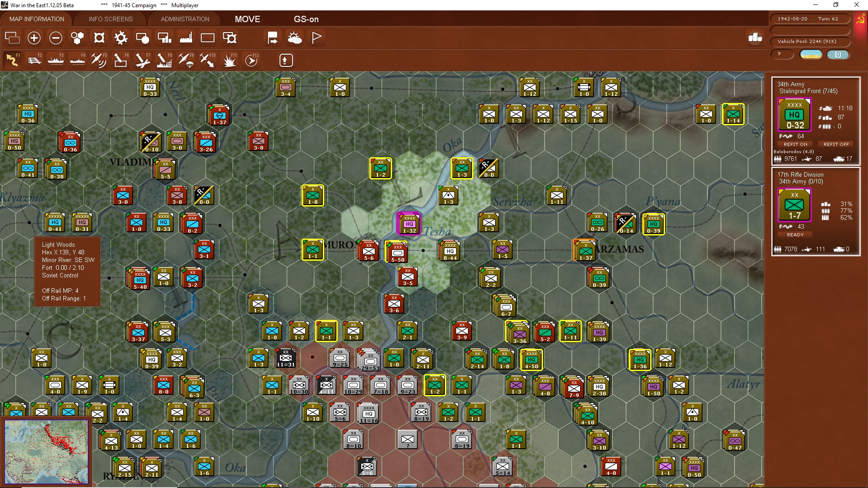Viewport: 868px width, 488px height.
Task: Click the zoom in plus icon
Action: pos(34,38)
